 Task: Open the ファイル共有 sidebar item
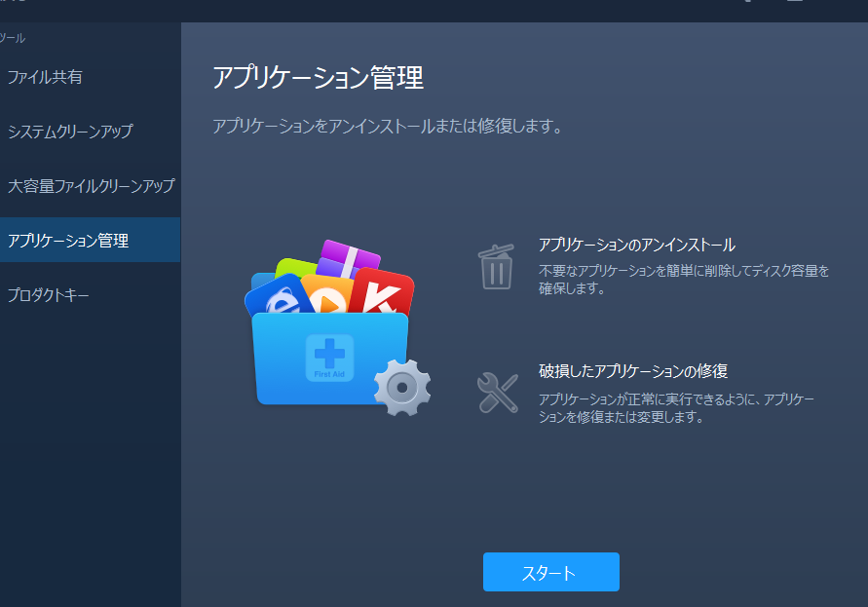point(45,77)
